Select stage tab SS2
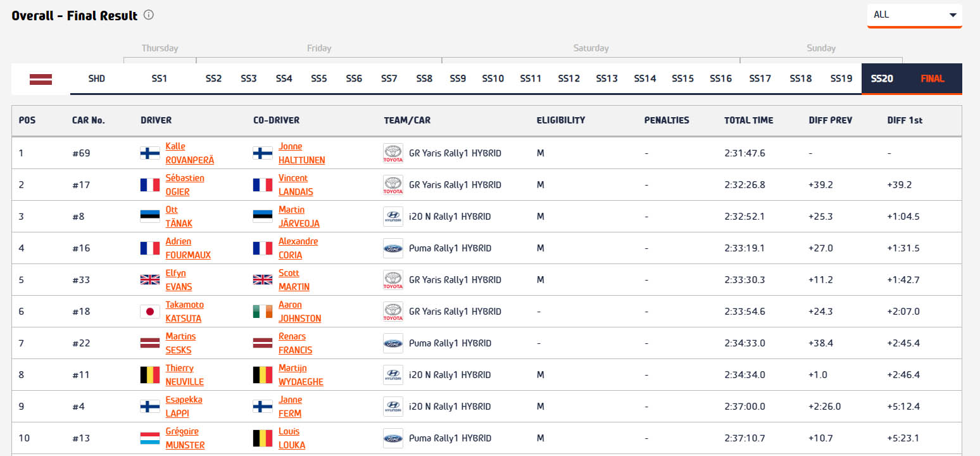The width and height of the screenshot is (980, 456). [213, 79]
